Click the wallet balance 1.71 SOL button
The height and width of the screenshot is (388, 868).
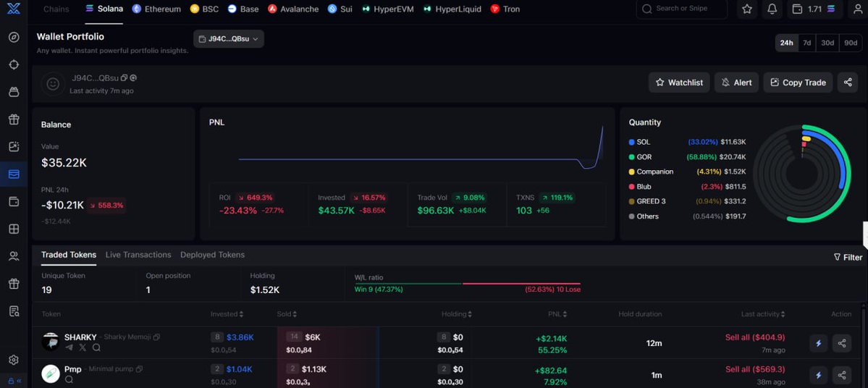coord(815,9)
